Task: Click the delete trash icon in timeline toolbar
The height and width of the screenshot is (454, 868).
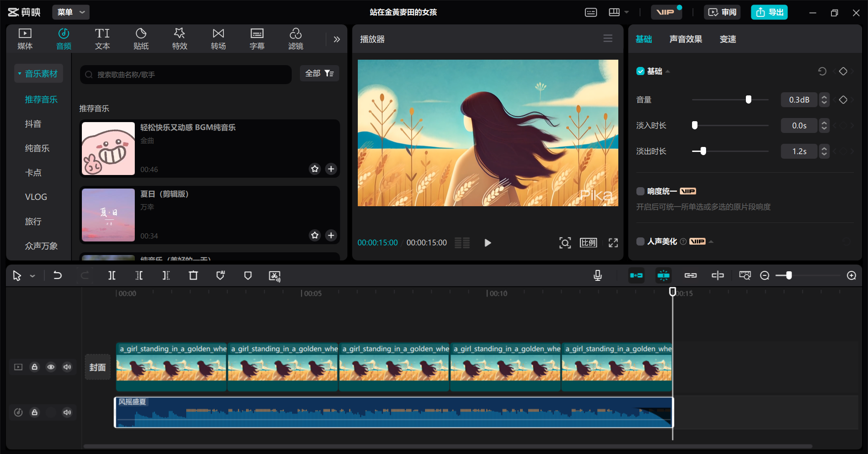Action: [x=193, y=275]
